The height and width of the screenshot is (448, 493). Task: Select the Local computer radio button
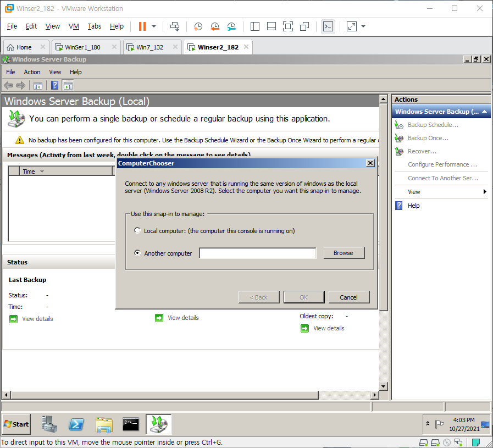pyautogui.click(x=137, y=230)
